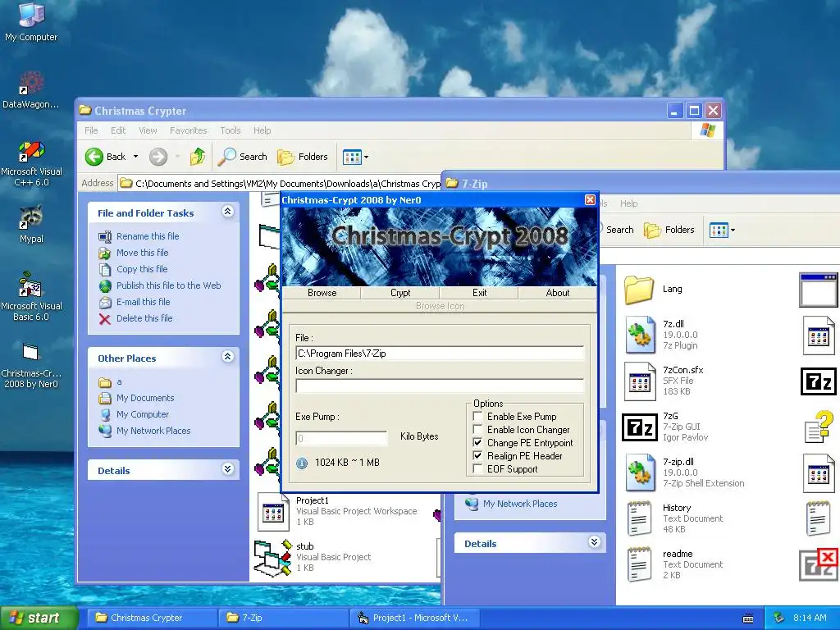Toggle Folders pane in Christmas Crypter toolbar

302,157
